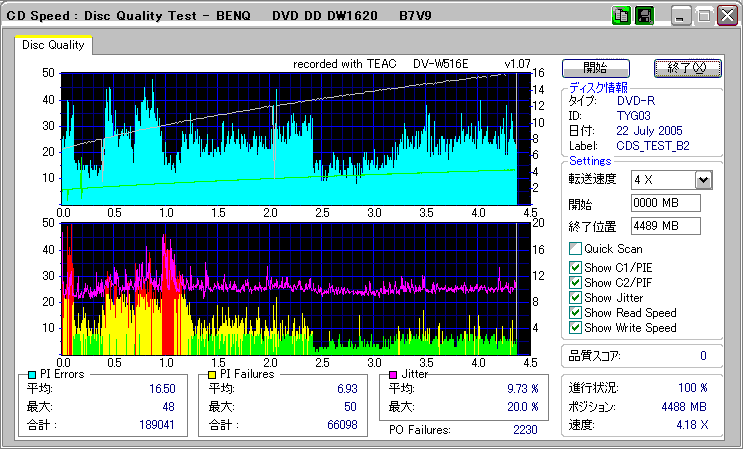Select the Disc Quality tab
The image size is (743, 449).
(x=53, y=45)
